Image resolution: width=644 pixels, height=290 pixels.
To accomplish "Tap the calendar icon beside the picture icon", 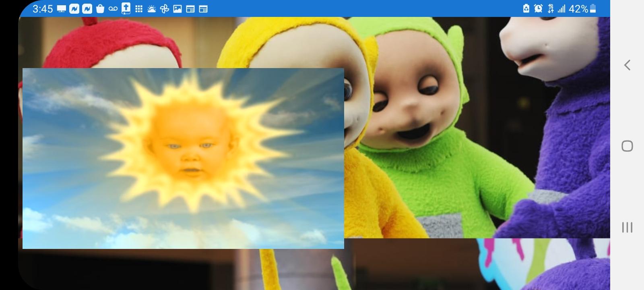I will coord(190,9).
